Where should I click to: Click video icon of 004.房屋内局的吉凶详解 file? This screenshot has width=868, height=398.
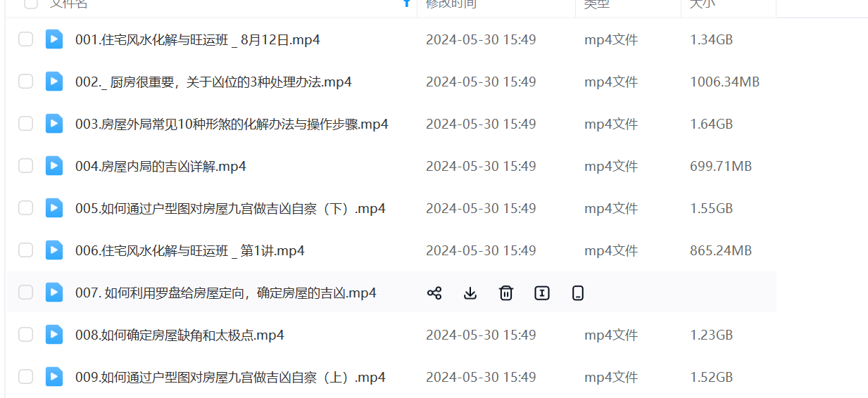[54, 166]
